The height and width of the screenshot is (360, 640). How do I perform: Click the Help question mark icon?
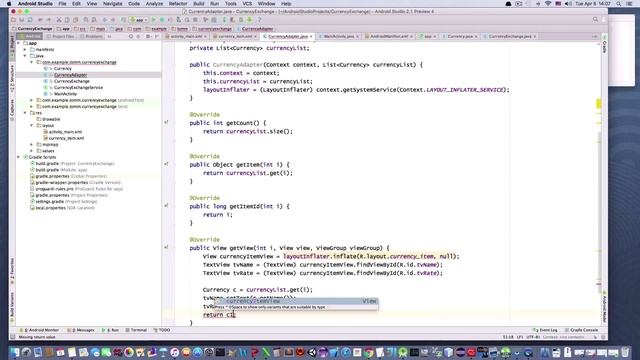tap(259, 20)
